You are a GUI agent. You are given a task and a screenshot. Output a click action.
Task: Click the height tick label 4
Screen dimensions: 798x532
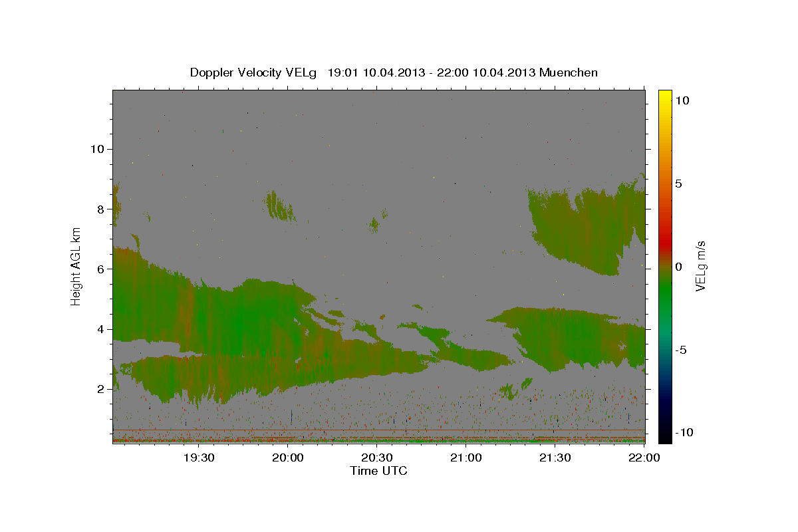(x=100, y=329)
